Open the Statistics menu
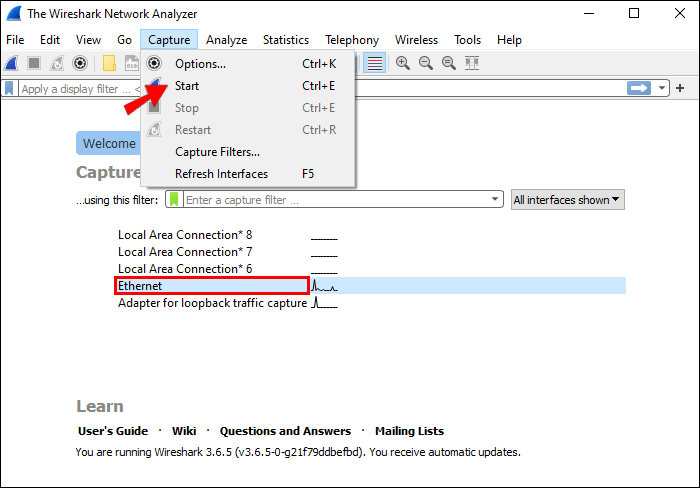Screen dimensions: 700x488 (x=286, y=40)
